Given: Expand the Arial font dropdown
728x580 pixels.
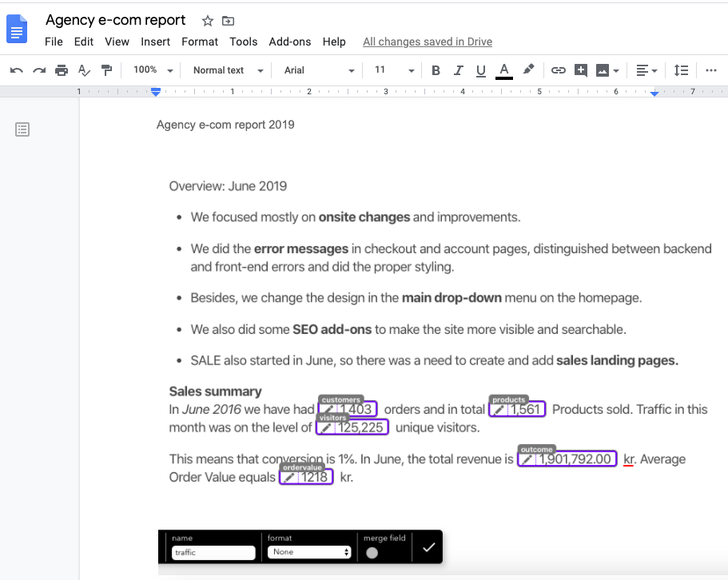Looking at the screenshot, I should [x=318, y=70].
